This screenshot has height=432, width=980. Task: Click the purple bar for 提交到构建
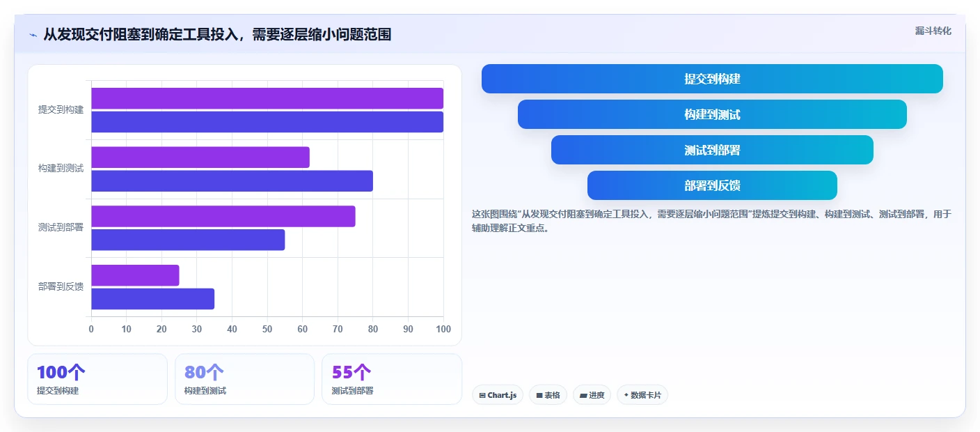pos(267,98)
